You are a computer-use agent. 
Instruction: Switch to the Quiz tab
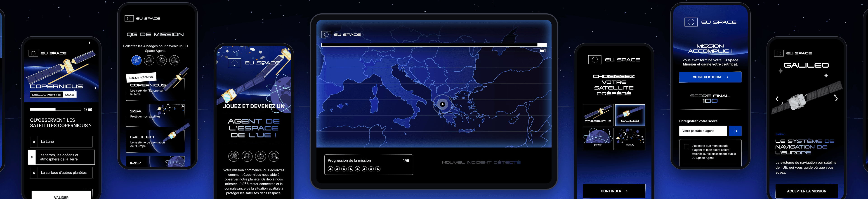69,95
